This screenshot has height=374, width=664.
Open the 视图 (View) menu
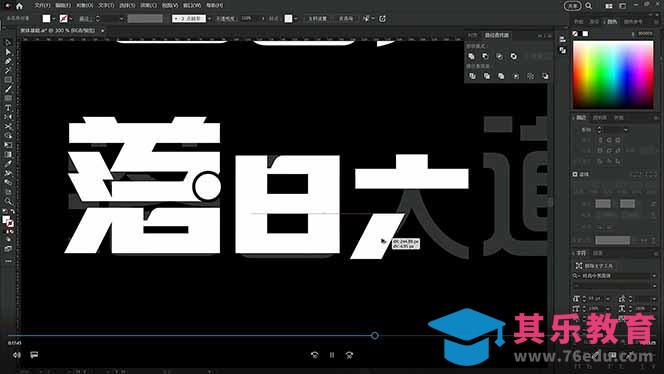point(170,6)
